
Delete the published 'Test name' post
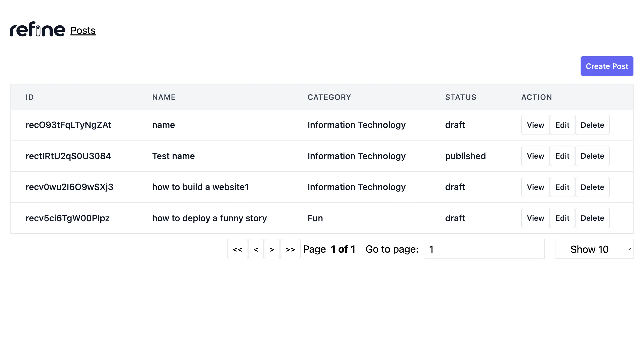592,156
